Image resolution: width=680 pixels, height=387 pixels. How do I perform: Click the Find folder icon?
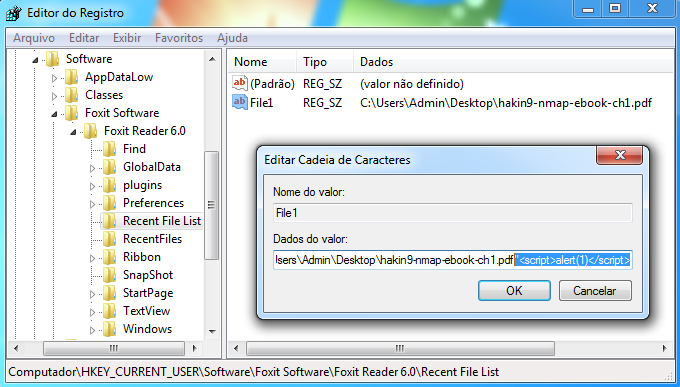click(110, 149)
